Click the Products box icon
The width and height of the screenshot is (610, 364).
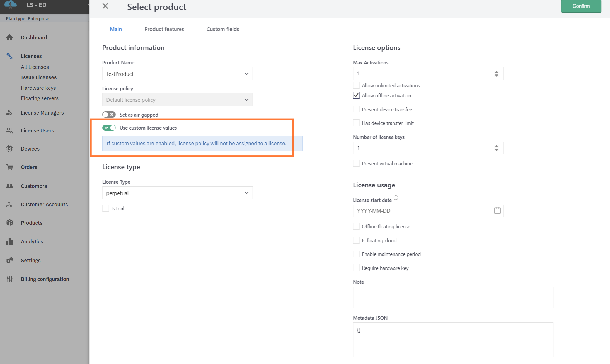coord(10,223)
